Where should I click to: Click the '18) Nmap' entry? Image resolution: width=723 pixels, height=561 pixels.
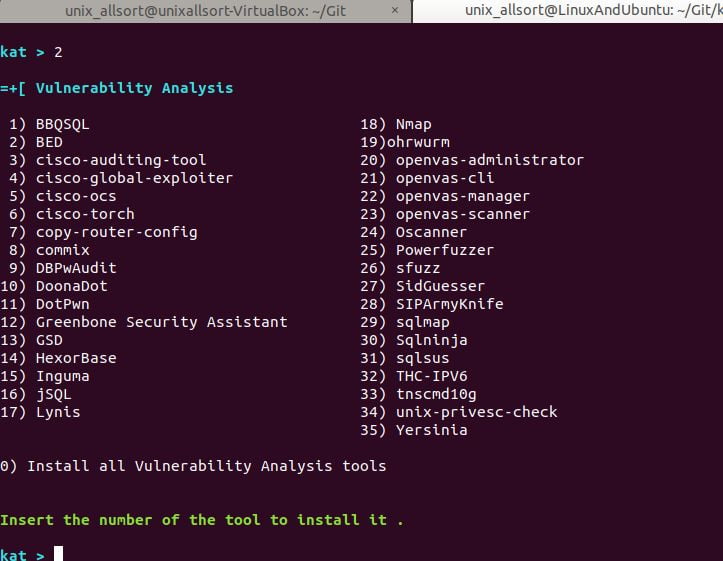click(x=396, y=124)
